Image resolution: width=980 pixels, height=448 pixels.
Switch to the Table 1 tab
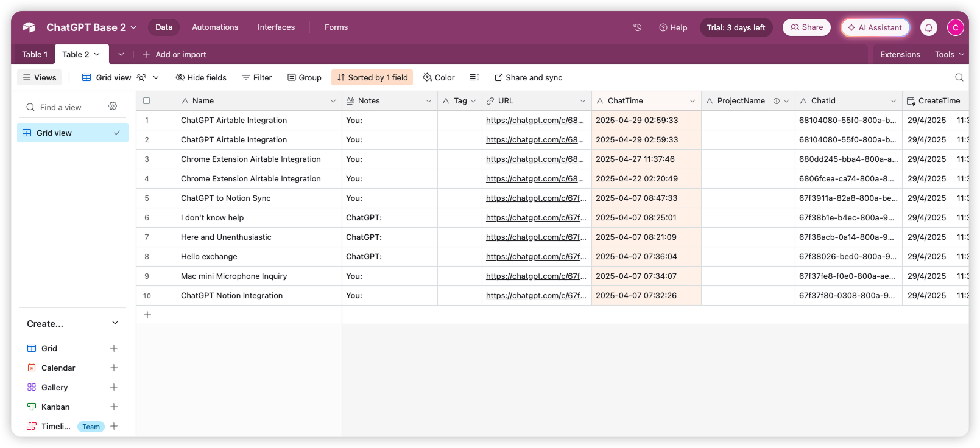click(35, 54)
